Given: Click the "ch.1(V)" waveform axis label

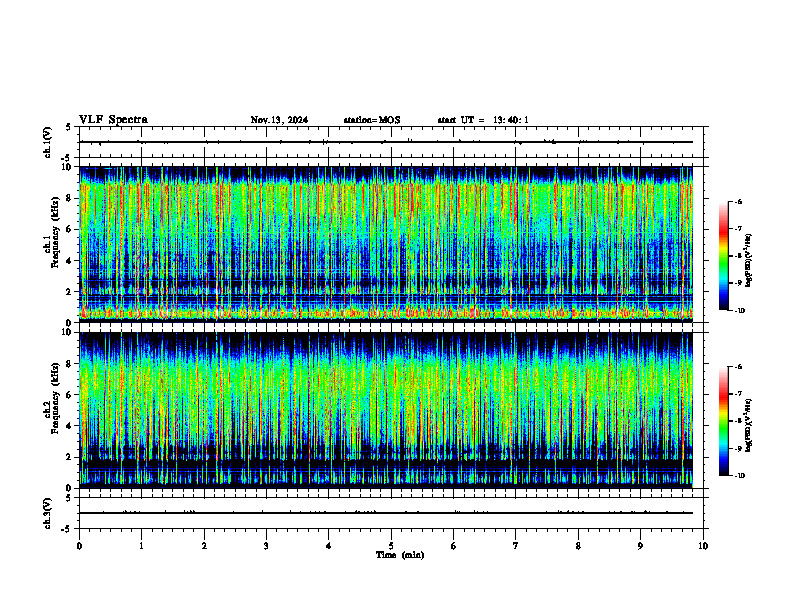Looking at the screenshot, I should (47, 142).
